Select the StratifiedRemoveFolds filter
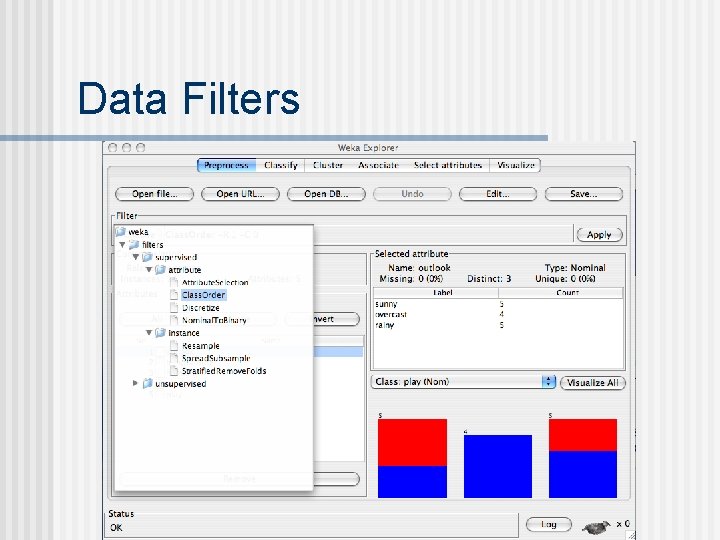Viewport: 720px width, 540px height. click(224, 371)
